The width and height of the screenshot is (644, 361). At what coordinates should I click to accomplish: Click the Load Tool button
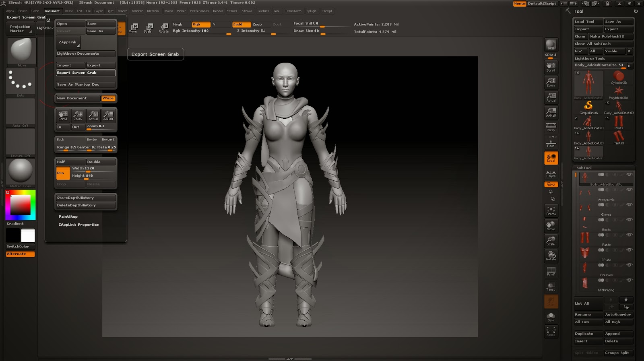tap(588, 22)
